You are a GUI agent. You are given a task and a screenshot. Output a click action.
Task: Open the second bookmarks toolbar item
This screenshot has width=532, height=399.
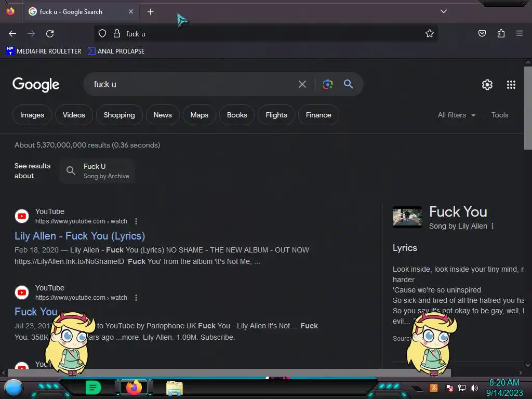point(116,51)
